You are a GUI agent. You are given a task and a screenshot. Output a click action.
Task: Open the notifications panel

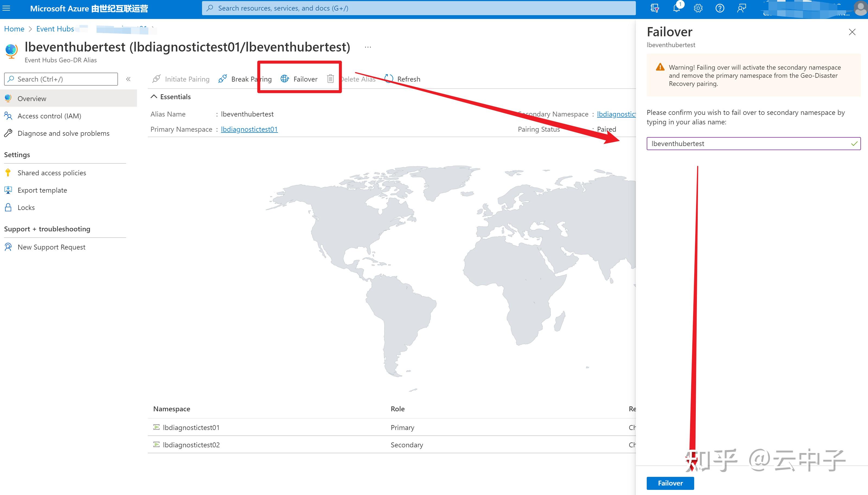[x=677, y=8]
